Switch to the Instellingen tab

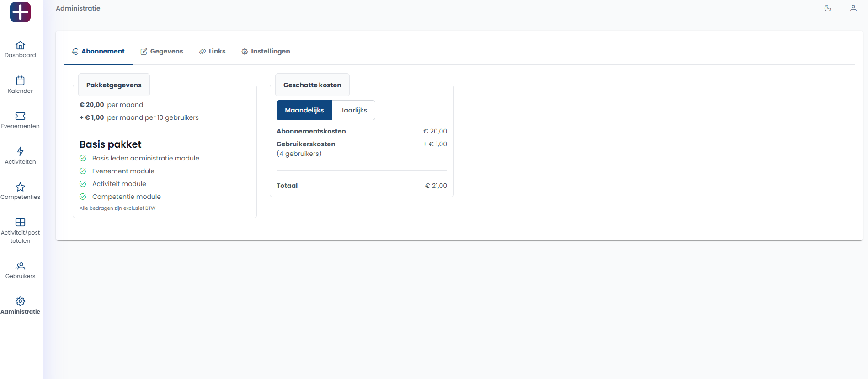tap(266, 51)
